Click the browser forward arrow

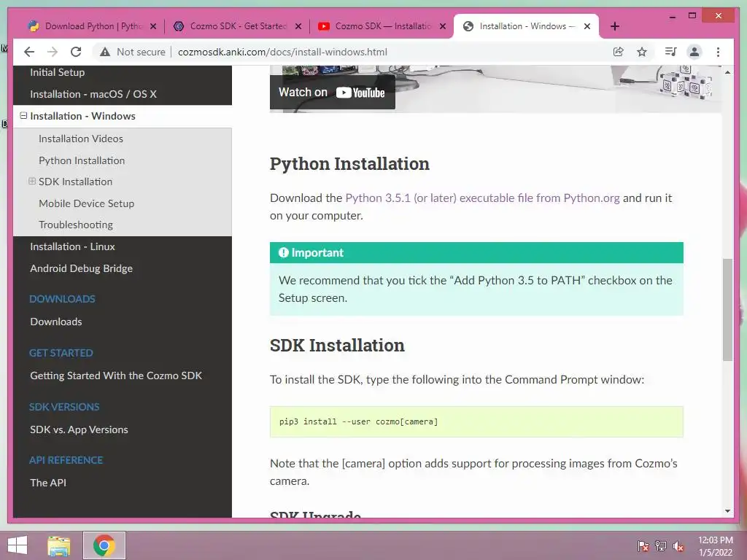pos(53,52)
